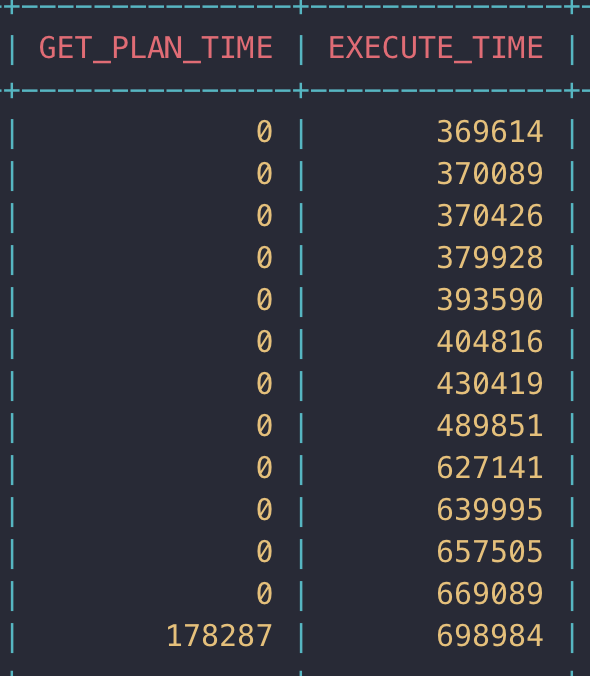Viewport: 590px width, 676px height.
Task: Click the zero beside 369614
Action: click(x=264, y=132)
